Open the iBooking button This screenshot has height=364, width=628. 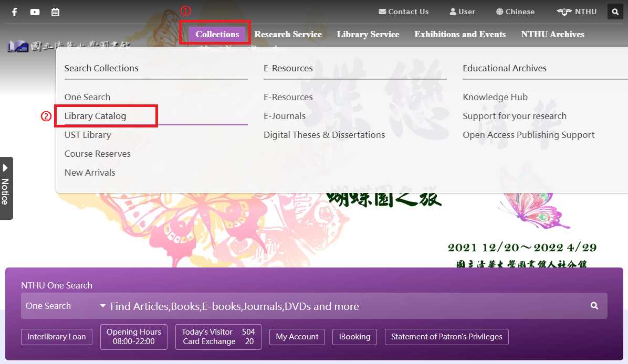[x=354, y=337]
